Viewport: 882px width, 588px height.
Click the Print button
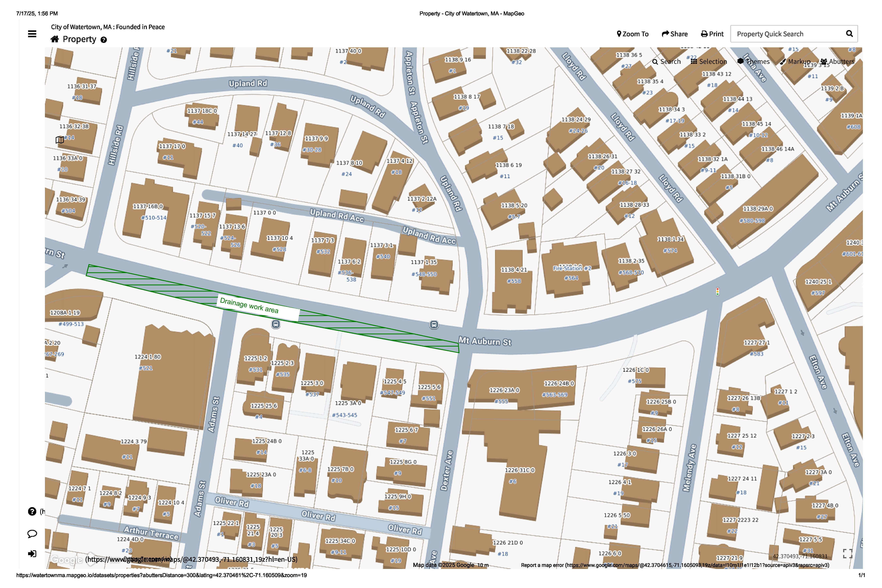click(x=712, y=34)
